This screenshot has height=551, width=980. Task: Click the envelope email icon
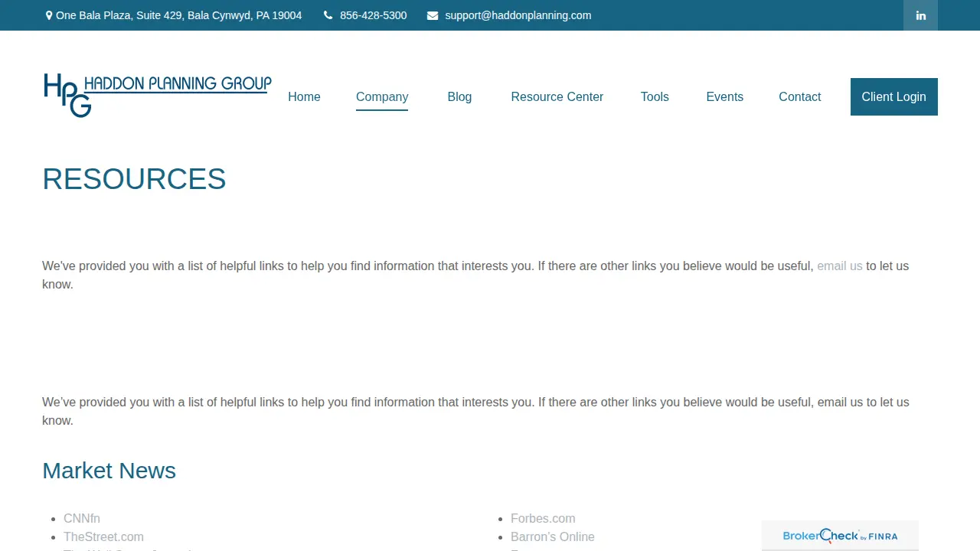coord(433,15)
